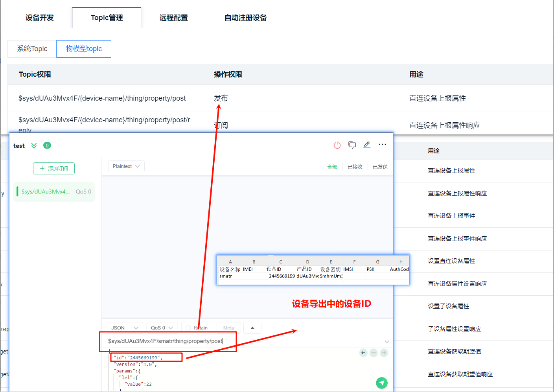Switch to the 系统Topic tab
Screen dimensions: 554x392
31,48
